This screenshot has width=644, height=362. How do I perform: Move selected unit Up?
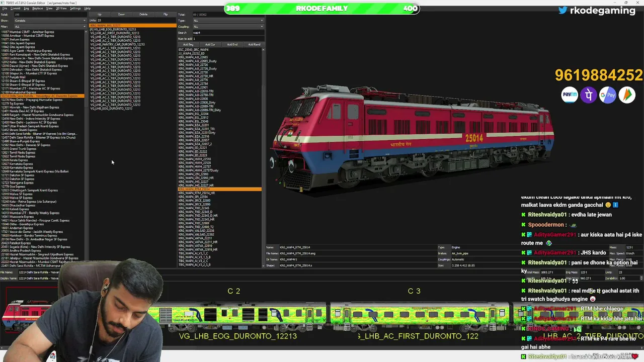pos(100,15)
